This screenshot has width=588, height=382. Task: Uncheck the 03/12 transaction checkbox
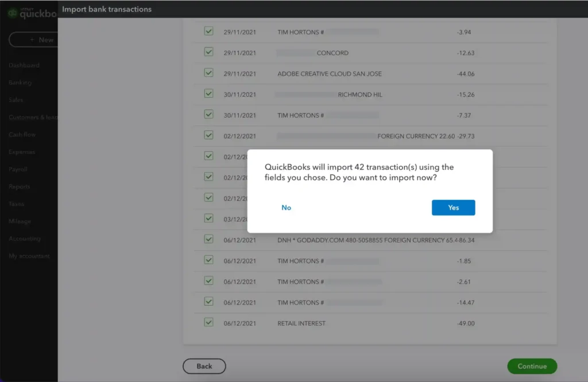(209, 218)
